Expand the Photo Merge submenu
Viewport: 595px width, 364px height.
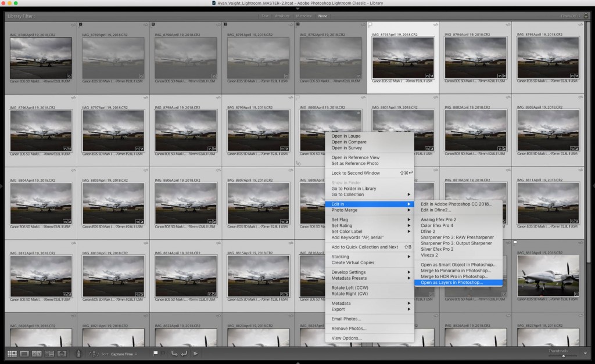click(x=370, y=210)
